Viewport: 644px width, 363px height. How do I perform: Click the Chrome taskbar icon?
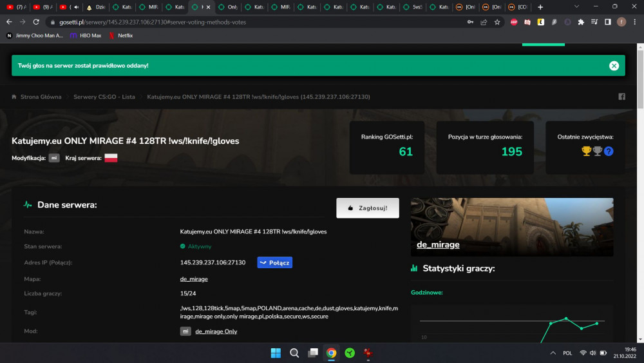coord(332,353)
